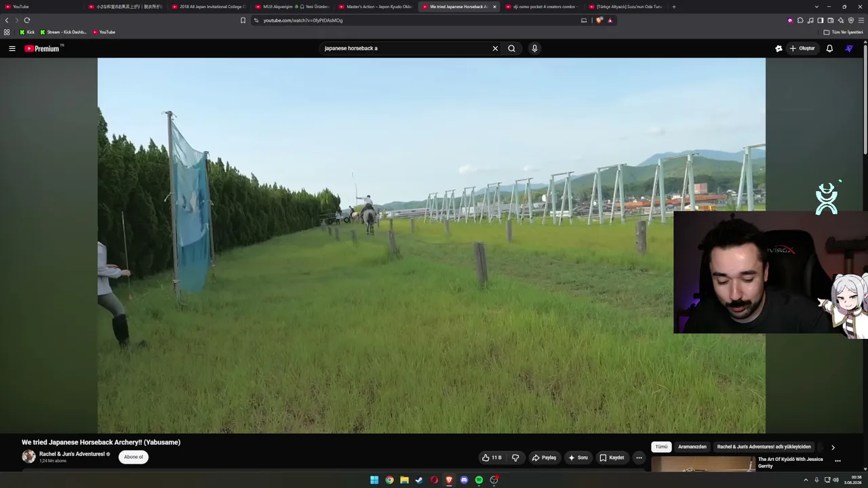The height and width of the screenshot is (488, 868).
Task: Show hidden system tray icons
Action: 806,480
